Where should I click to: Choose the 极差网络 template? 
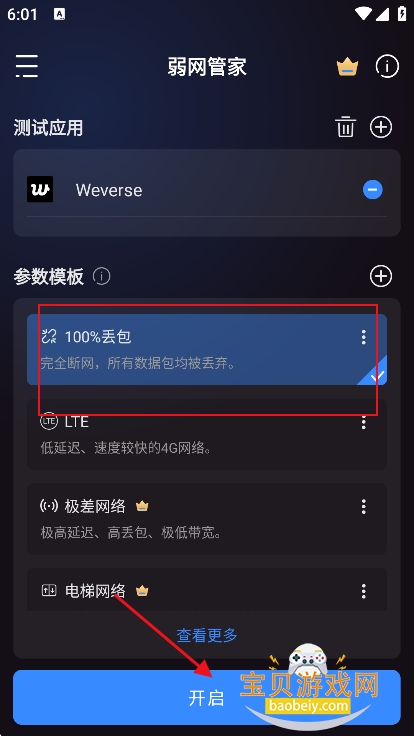point(207,519)
